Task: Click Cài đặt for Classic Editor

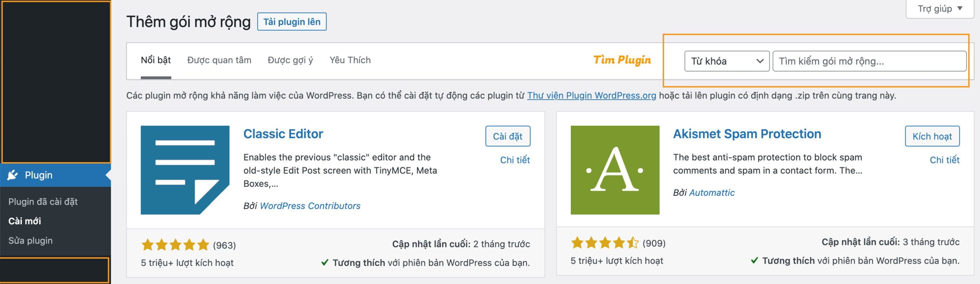Action: (x=508, y=136)
